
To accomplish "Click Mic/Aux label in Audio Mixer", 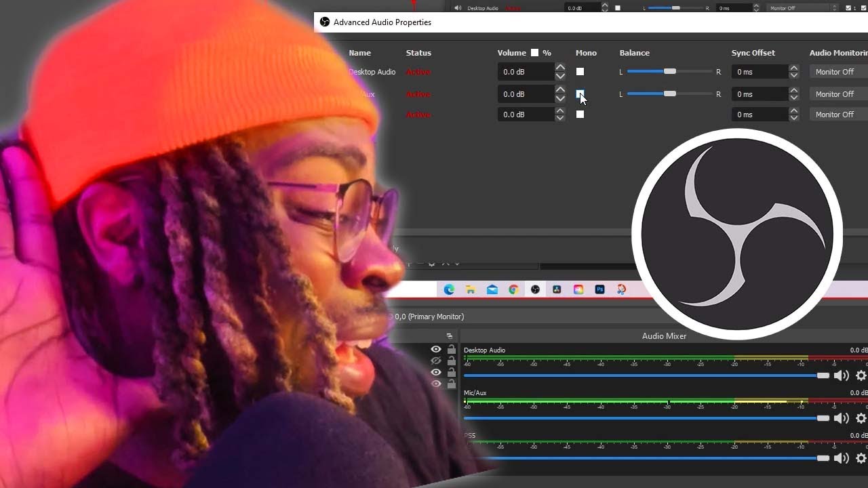I will (x=475, y=393).
